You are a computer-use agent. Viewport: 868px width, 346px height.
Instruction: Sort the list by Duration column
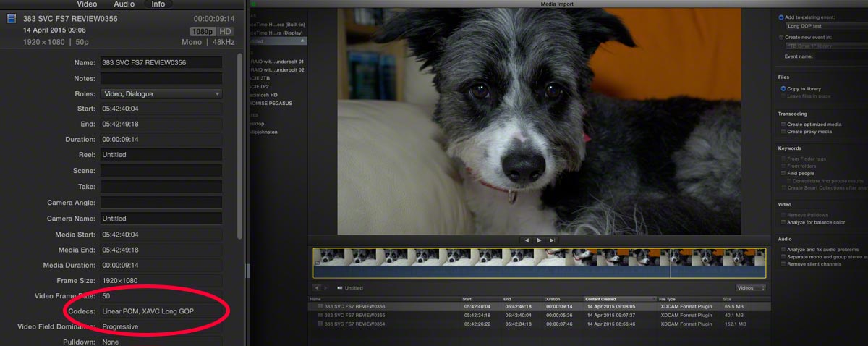point(563,299)
